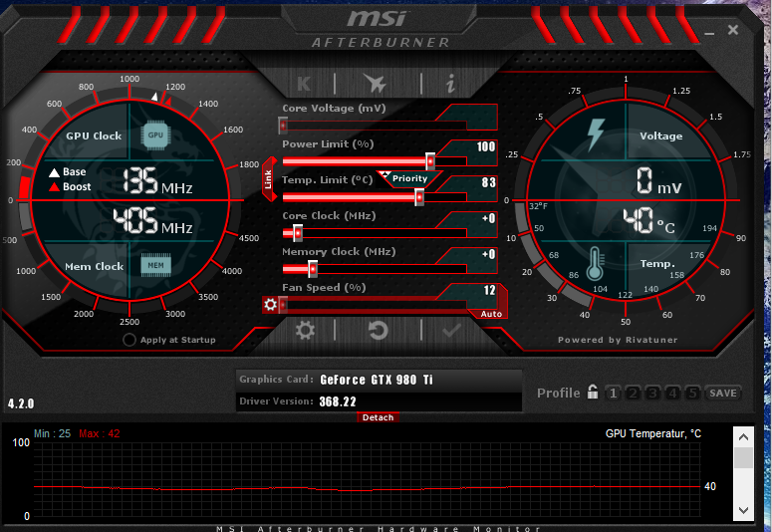
Task: Click the Fan Speed slider handle
Action: pyautogui.click(x=283, y=305)
